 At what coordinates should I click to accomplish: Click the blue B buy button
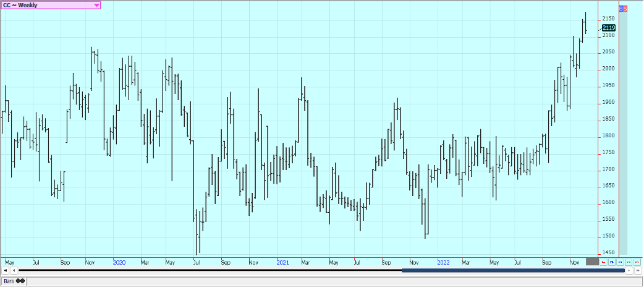(621, 8)
